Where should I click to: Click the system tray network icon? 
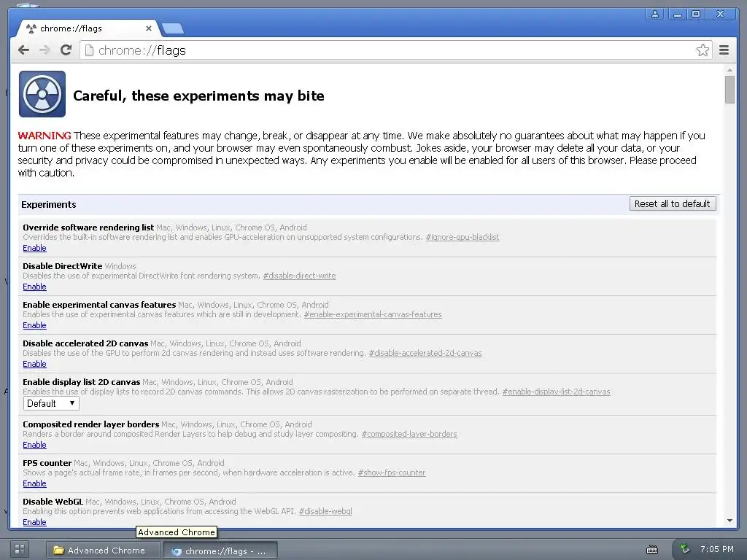tap(685, 548)
